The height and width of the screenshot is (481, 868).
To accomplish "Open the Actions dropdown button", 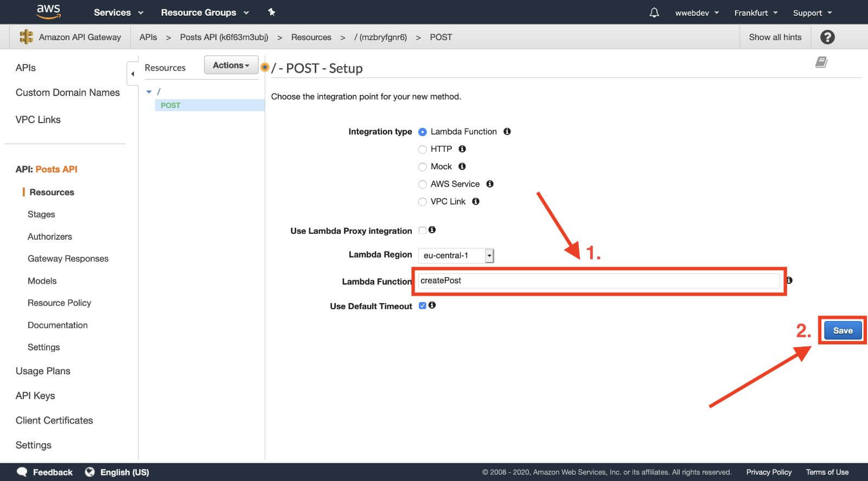I will tap(231, 65).
